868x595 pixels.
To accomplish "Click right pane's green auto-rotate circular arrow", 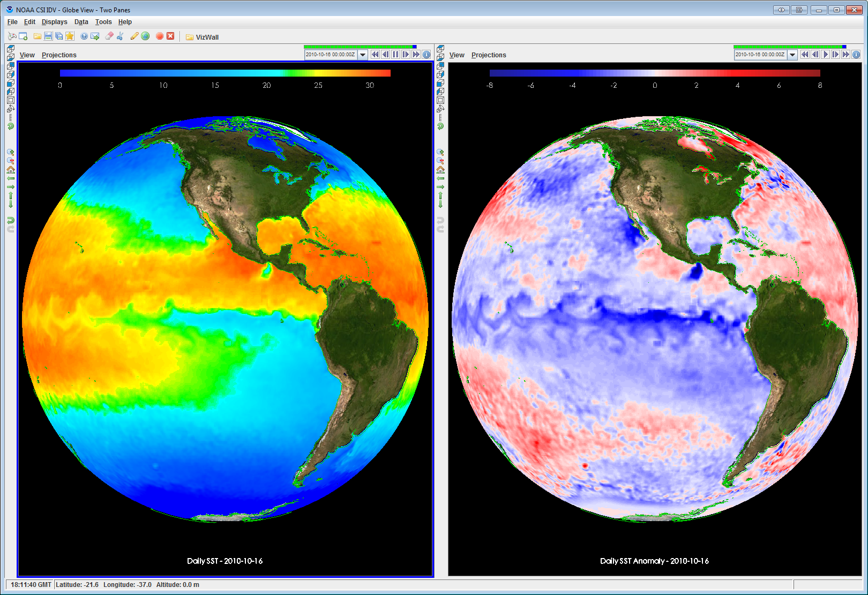I will point(440,126).
